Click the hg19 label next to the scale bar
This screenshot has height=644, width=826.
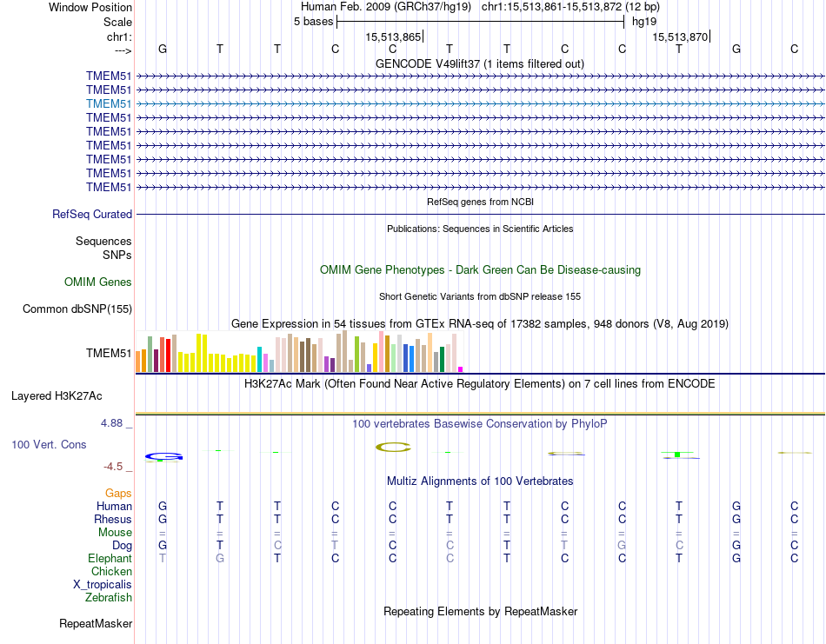coord(644,22)
